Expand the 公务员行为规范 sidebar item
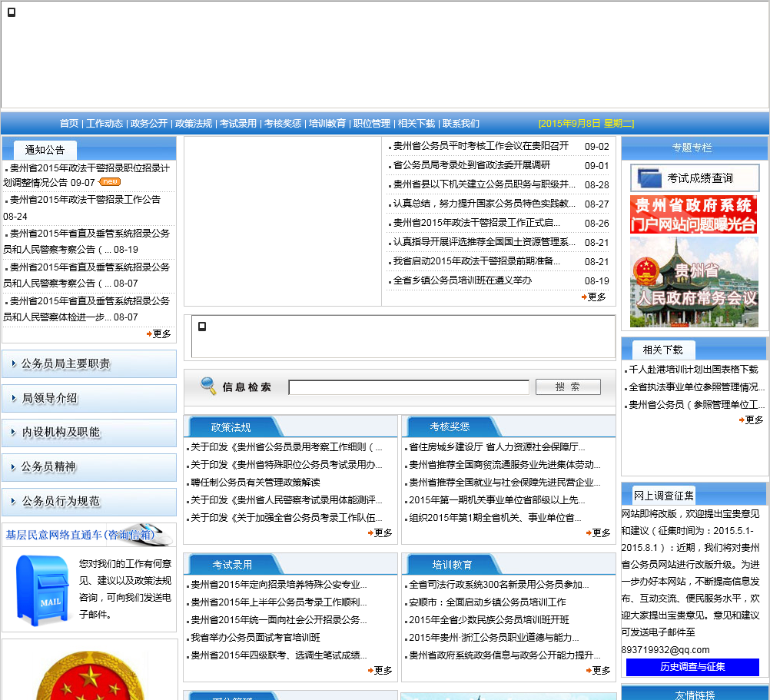The height and width of the screenshot is (700, 770). 89,502
